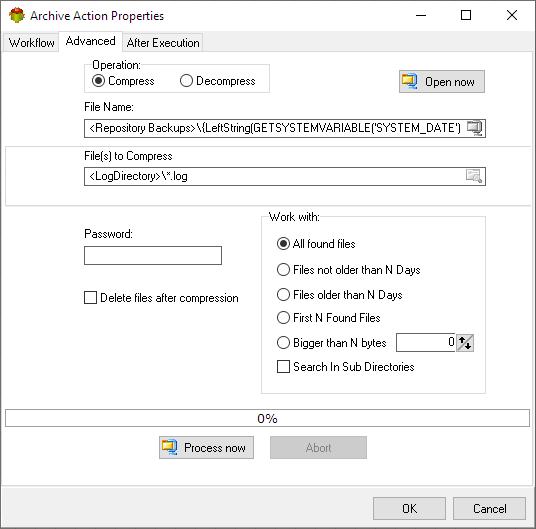Click into the Password field
Image resolution: width=536 pixels, height=529 pixels.
pyautogui.click(x=153, y=255)
